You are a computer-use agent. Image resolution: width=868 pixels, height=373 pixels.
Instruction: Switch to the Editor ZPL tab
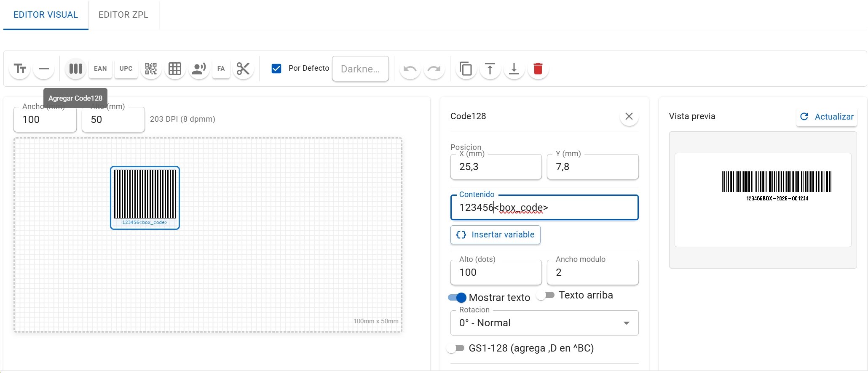[x=123, y=15]
